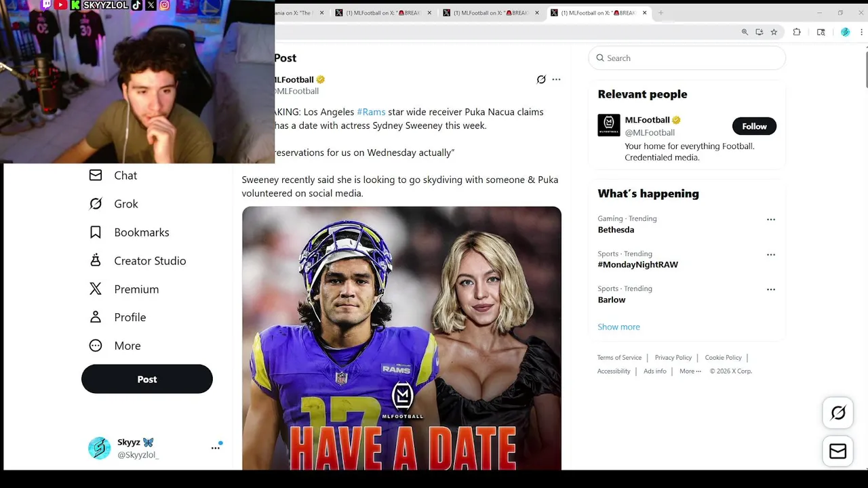Image resolution: width=868 pixels, height=488 pixels.
Task: Open the Privacy Policy footer link
Action: click(673, 358)
